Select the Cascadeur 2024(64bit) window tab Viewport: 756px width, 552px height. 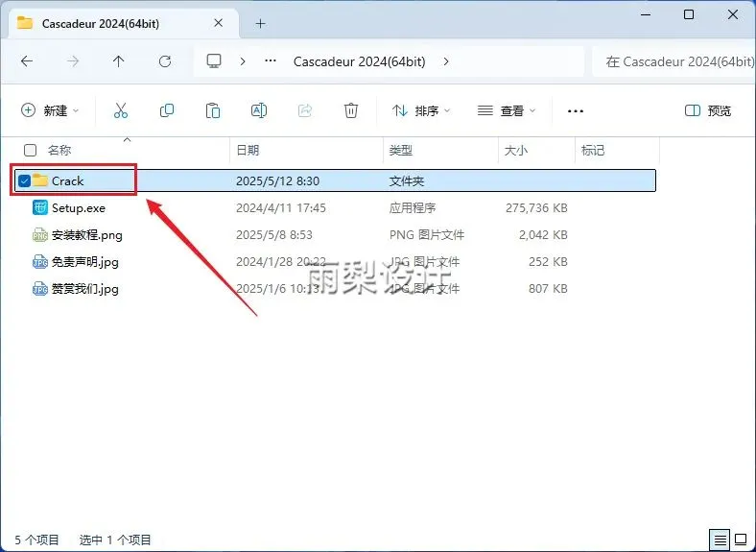tap(124, 23)
